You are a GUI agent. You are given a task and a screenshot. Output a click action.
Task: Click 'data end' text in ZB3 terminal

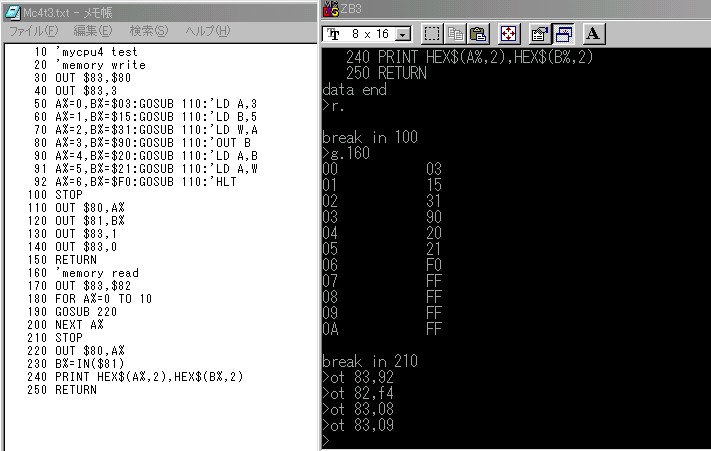[354, 89]
